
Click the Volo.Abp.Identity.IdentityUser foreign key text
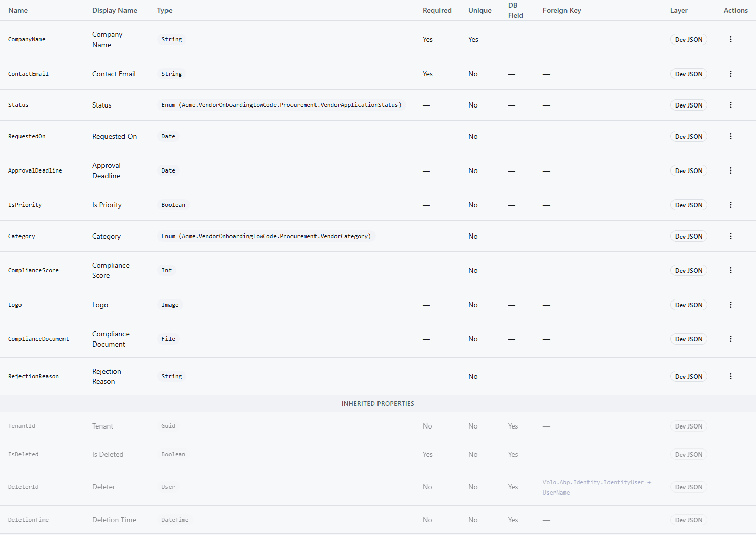coord(597,487)
